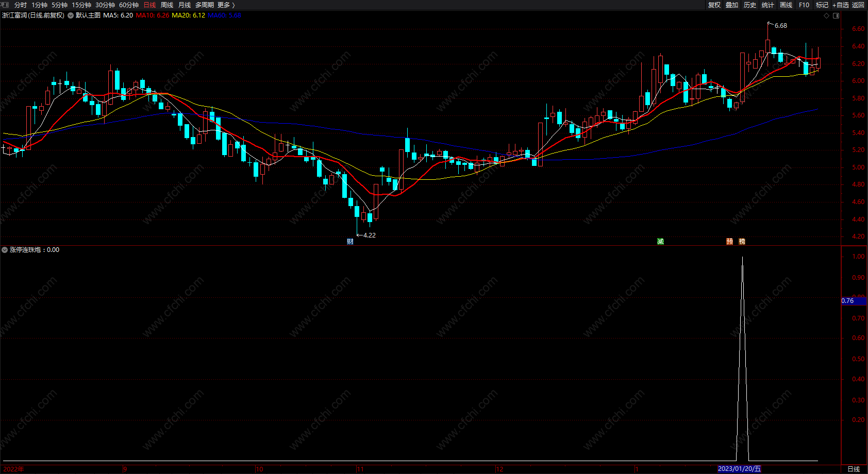Click the diamond icon above the price axis
This screenshot has height=474, width=868.
[x=827, y=15]
